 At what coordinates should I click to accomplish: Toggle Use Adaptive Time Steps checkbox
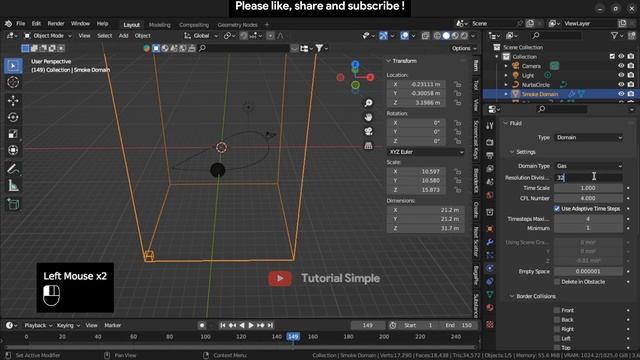(557, 209)
